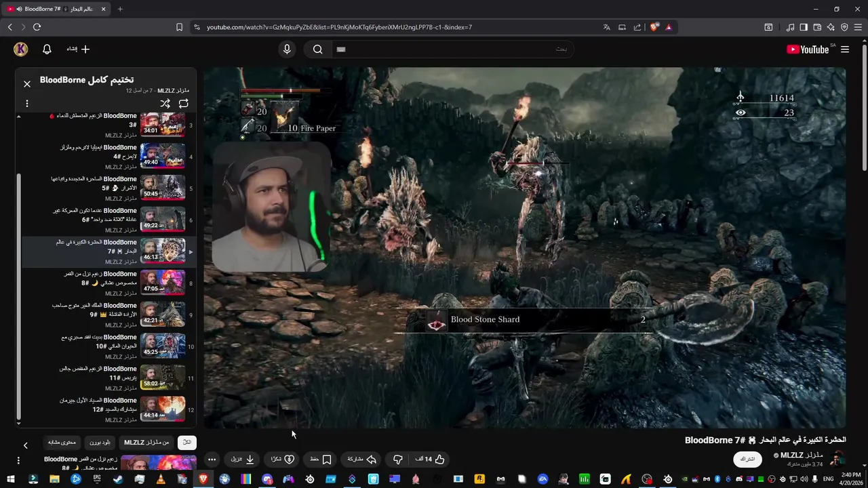Screen dimensions: 868x488
Task: Select the BloodBorne 7# browser tab
Action: coord(56,9)
